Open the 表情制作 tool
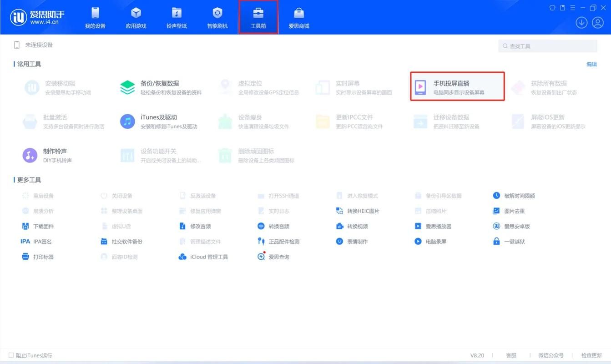The image size is (611, 364). click(x=352, y=242)
